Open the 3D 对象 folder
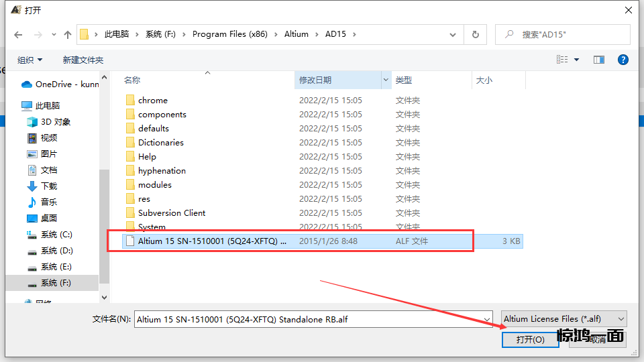 click(55, 122)
